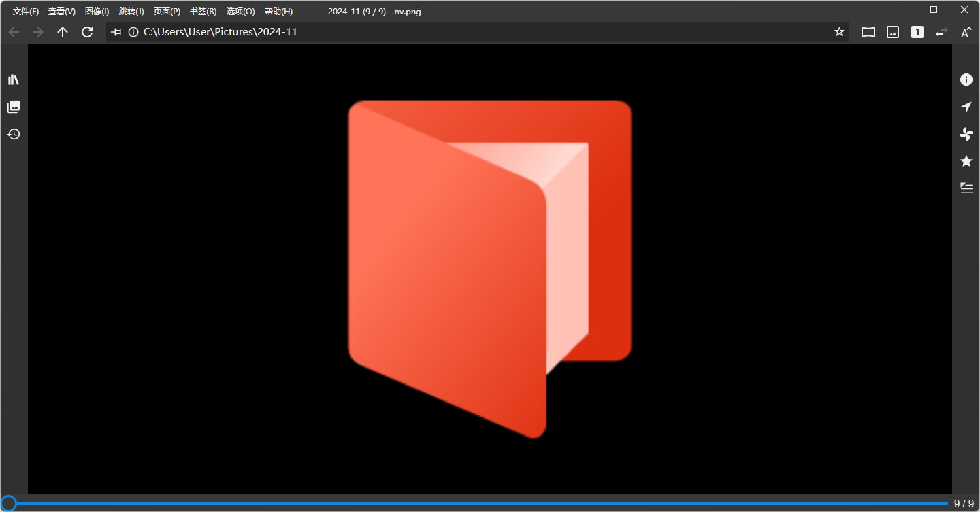Open the playlist panel
Viewport: 980px width, 512px height.
(x=966, y=188)
